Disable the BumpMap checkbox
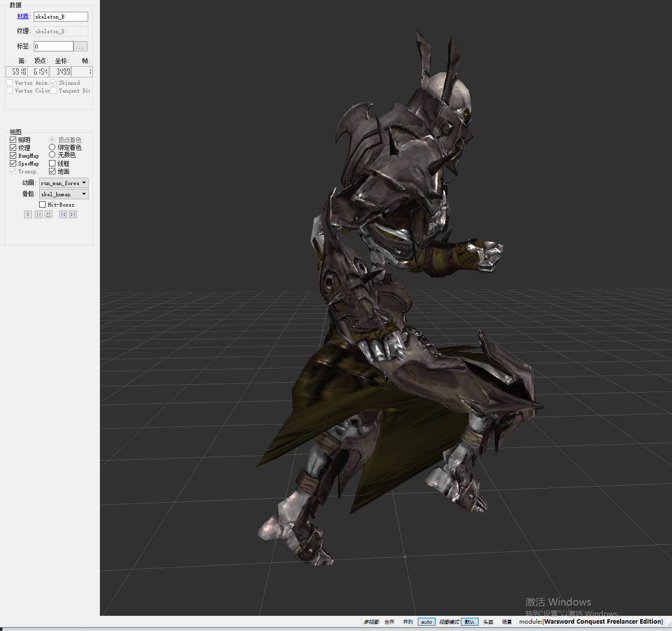Viewport: 672px width, 631px height. point(13,156)
